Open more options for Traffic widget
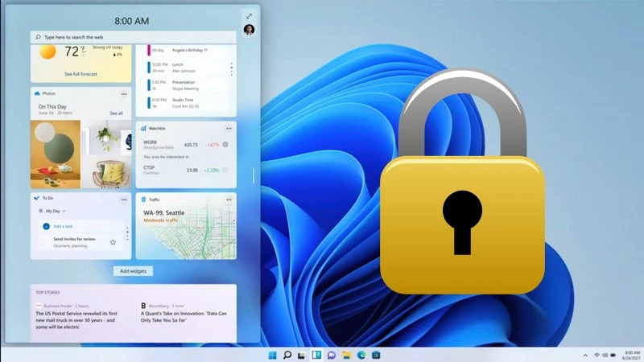644x362 pixels. [229, 200]
